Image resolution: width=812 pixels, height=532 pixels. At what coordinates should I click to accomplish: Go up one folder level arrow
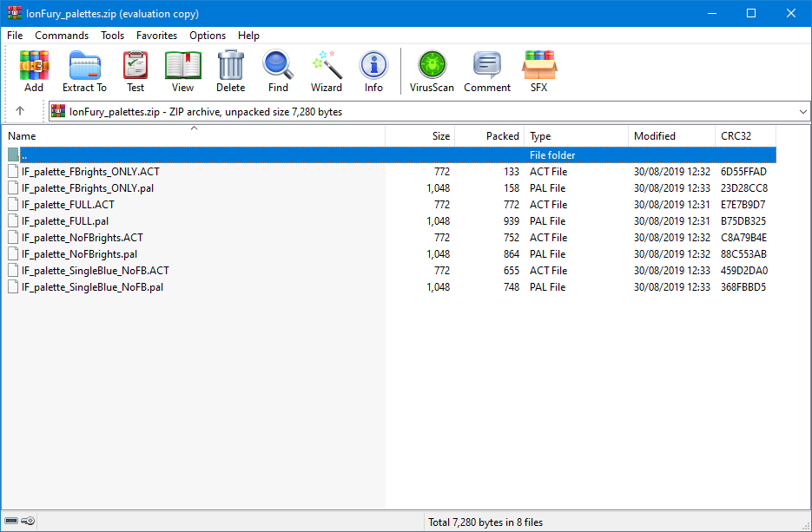[x=20, y=111]
